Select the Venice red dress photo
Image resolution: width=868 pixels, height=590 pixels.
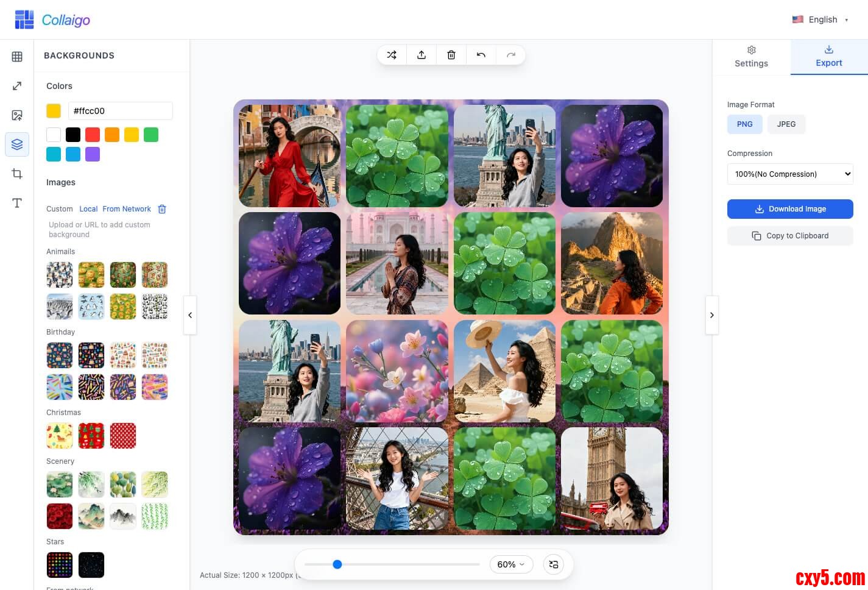(289, 156)
